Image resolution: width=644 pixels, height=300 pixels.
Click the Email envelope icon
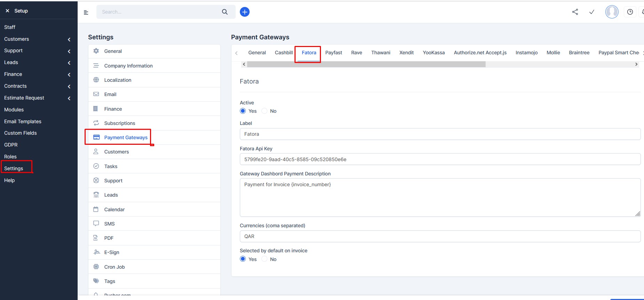click(96, 94)
